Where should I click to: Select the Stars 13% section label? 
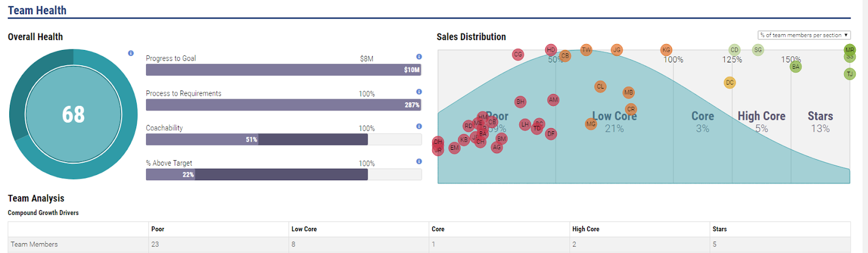pos(820,122)
